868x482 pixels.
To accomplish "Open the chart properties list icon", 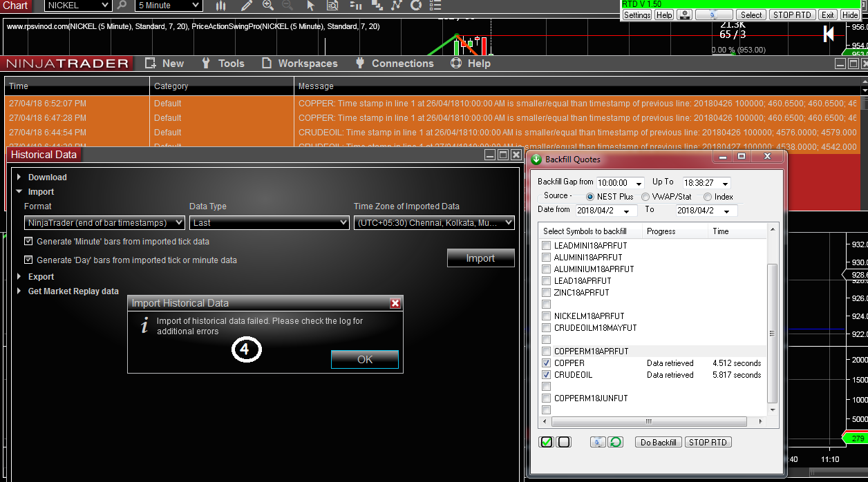I will (x=435, y=6).
